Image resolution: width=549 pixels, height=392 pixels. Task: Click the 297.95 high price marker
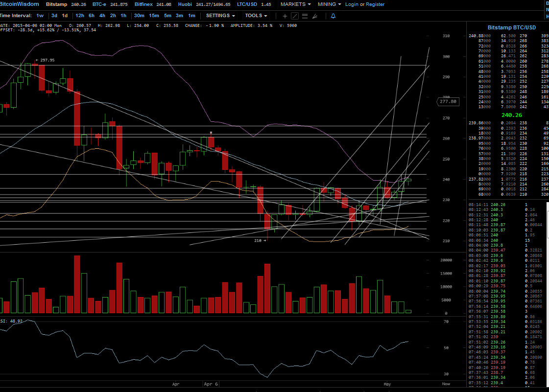[45, 60]
